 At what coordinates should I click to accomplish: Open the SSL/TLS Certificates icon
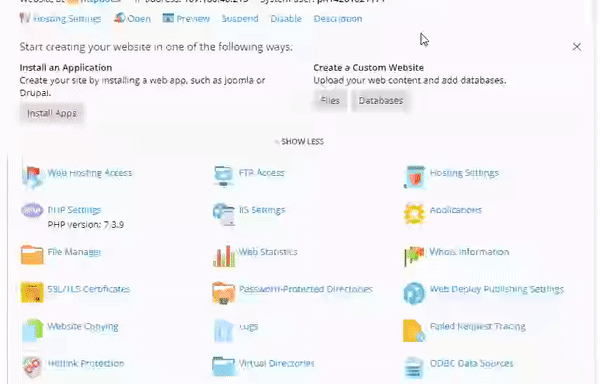(x=32, y=292)
